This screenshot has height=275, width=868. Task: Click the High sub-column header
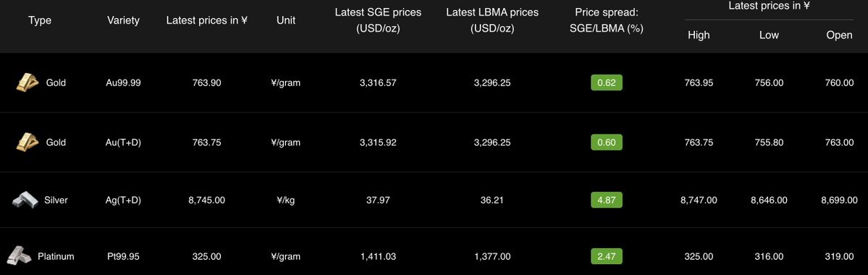pos(699,35)
